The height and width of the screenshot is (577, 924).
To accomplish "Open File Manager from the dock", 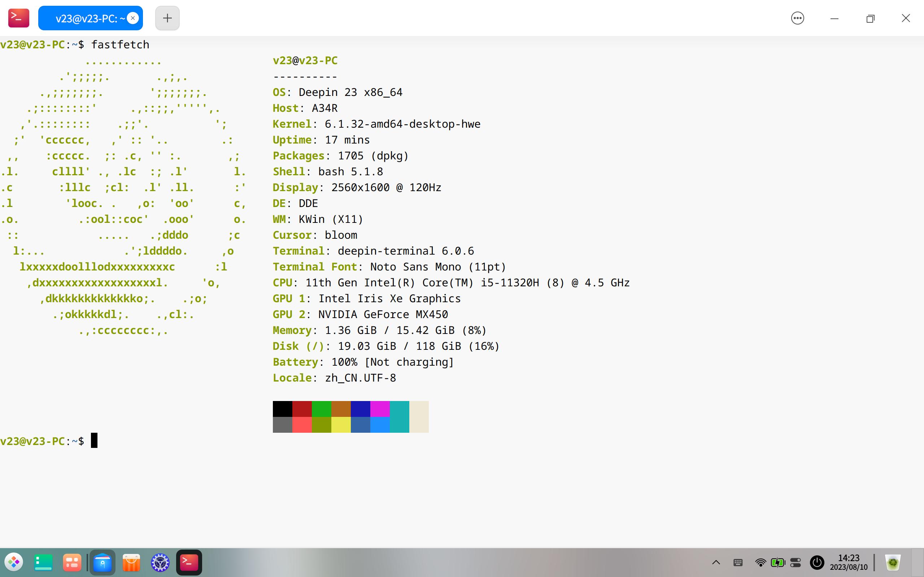I will click(x=102, y=562).
